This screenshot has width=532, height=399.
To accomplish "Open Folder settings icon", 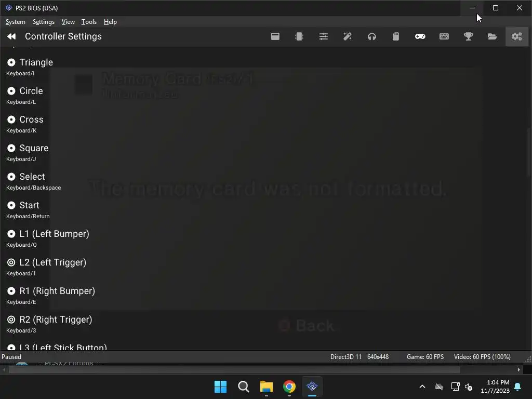I will pos(493,36).
